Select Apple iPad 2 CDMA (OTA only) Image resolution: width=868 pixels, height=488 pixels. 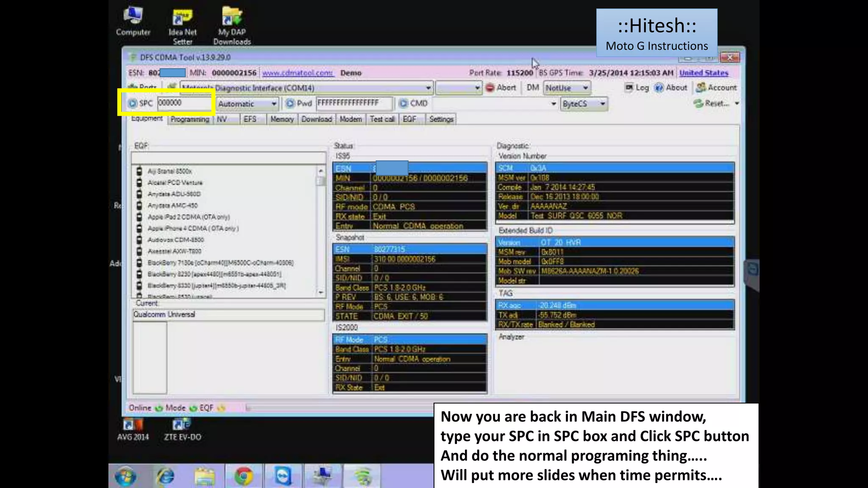pos(189,217)
